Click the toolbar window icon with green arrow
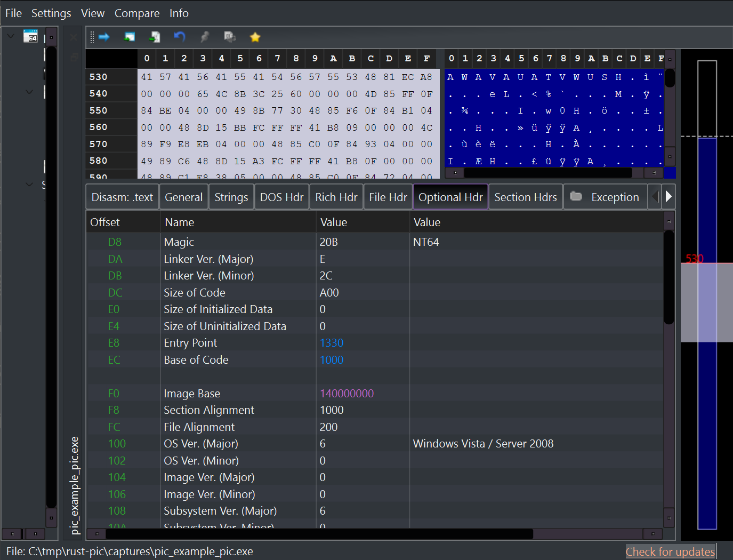This screenshot has width=733, height=560. tap(130, 37)
